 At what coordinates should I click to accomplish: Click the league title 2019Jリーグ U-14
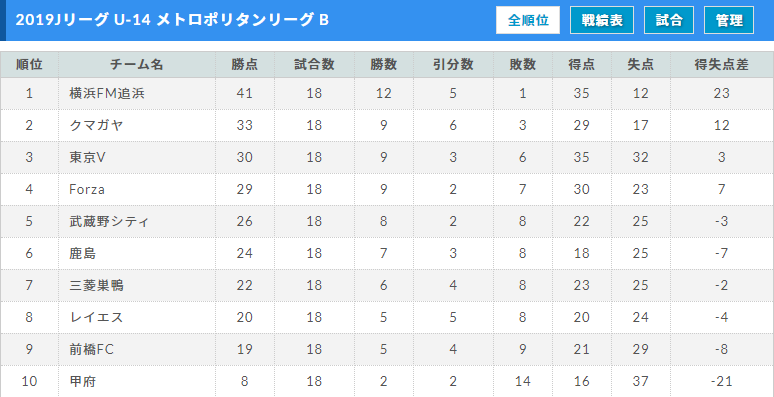point(84,20)
